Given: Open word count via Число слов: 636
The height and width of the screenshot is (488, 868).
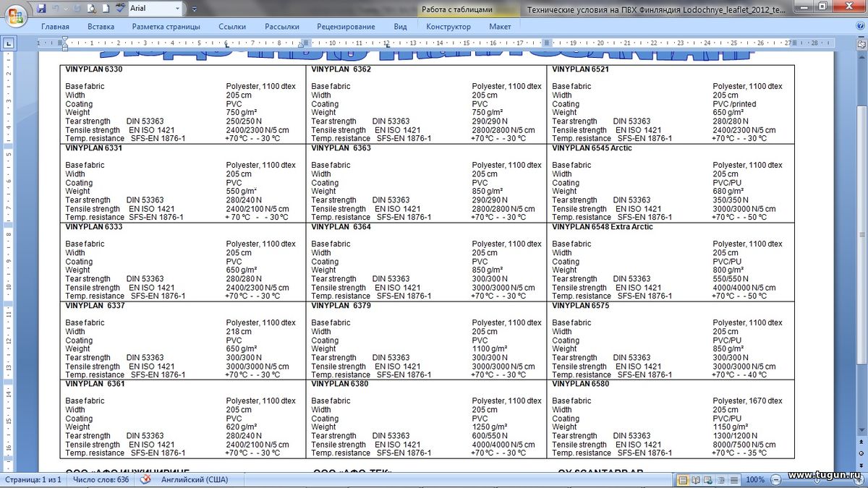Looking at the screenshot, I should click(101, 479).
